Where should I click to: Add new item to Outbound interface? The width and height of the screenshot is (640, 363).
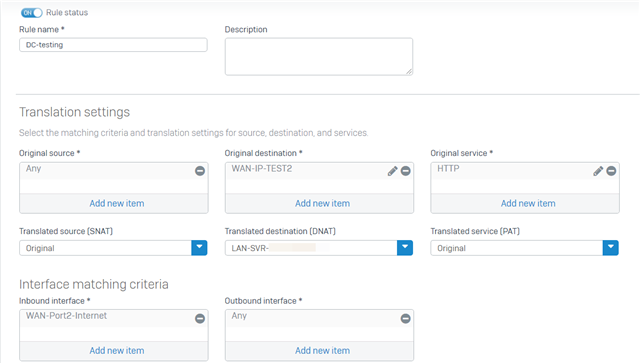point(322,350)
